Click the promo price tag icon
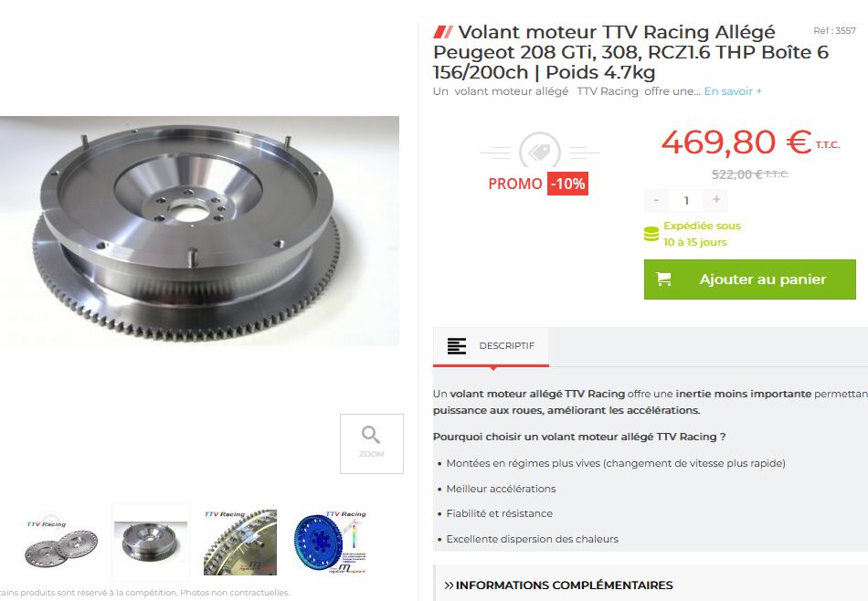The width and height of the screenshot is (868, 601). point(540,150)
